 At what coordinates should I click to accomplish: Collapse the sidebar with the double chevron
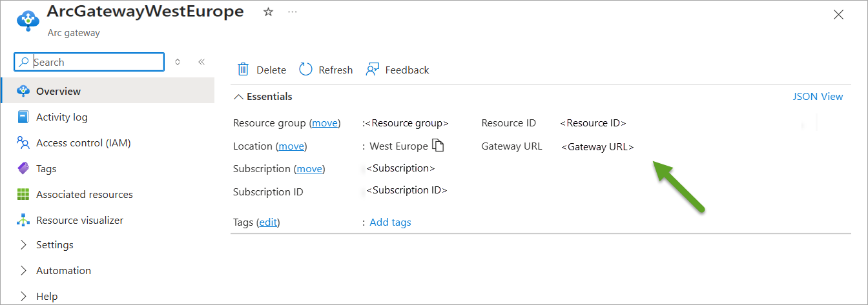pyautogui.click(x=201, y=62)
